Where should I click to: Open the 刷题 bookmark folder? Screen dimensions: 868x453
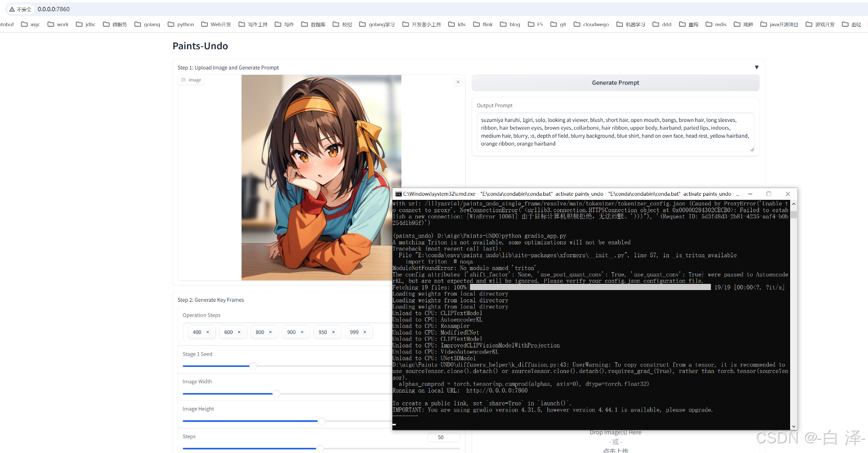744,24
